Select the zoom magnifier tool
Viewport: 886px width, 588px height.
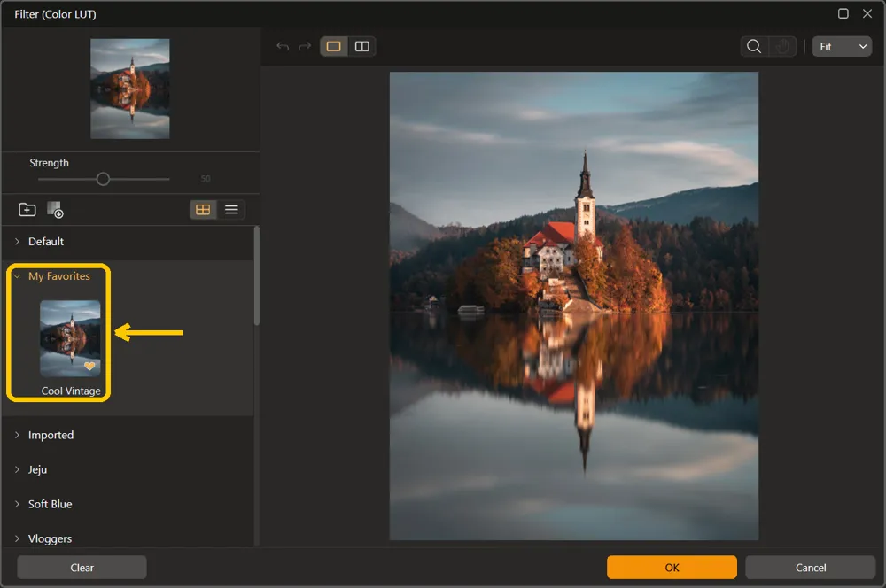pyautogui.click(x=754, y=46)
